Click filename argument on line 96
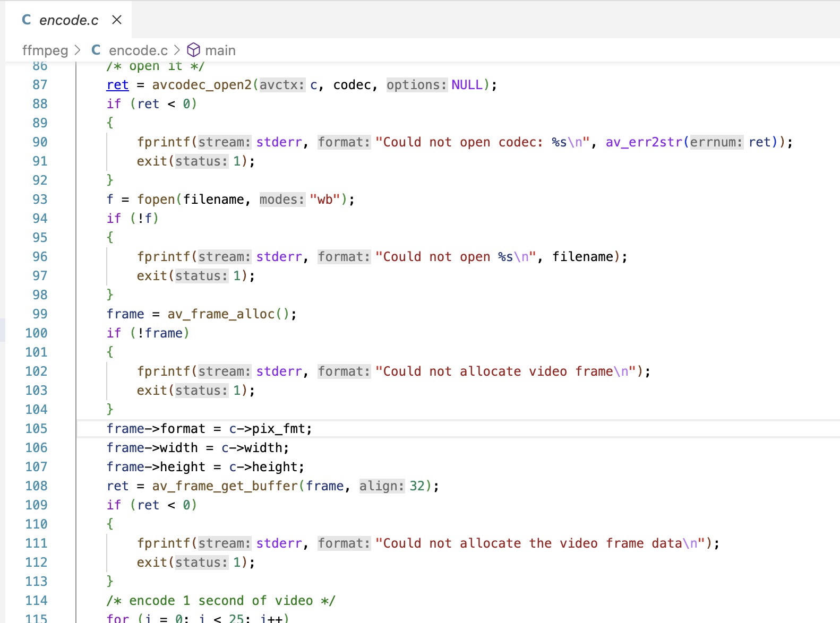Image resolution: width=840 pixels, height=623 pixels. pos(582,257)
